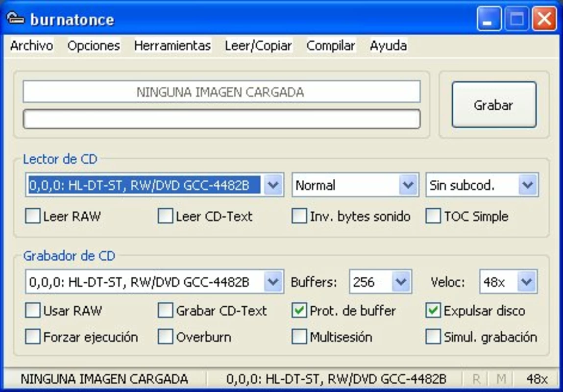The height and width of the screenshot is (392, 563).
Task: Click status bar drive name text
Action: [x=337, y=379]
